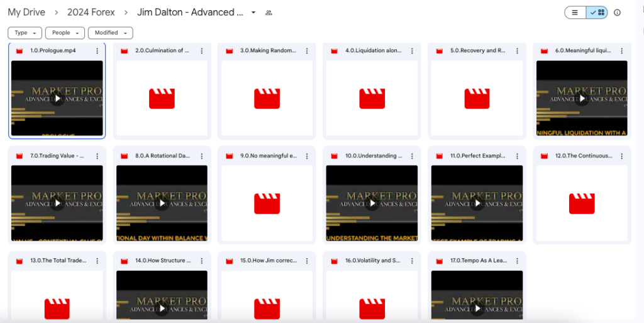644x323 pixels.
Task: Open More actions for 15.0.How Jim correc file
Action: click(307, 261)
